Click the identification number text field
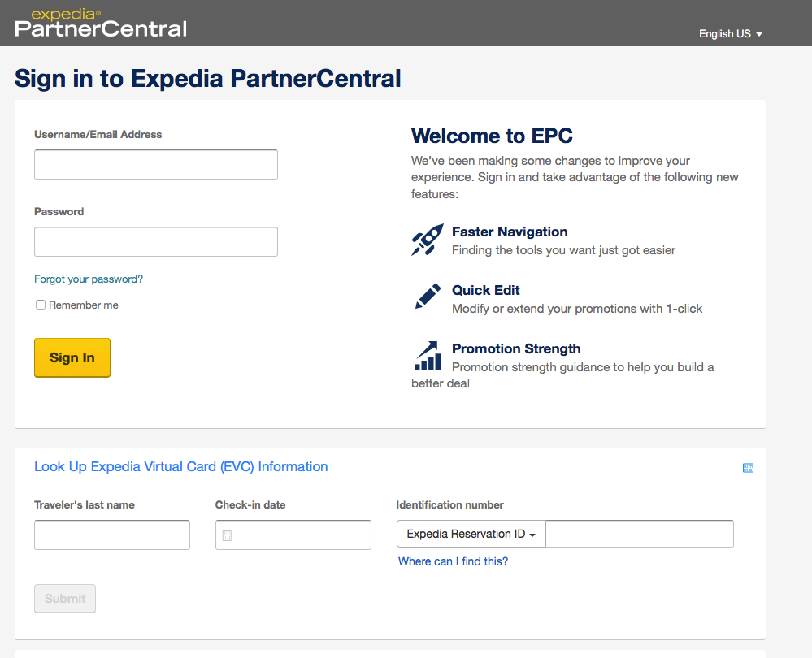This screenshot has height=658, width=812. tap(640, 535)
